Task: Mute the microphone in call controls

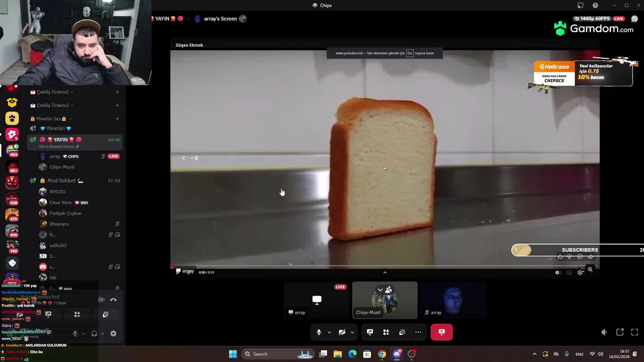Action: (318, 332)
